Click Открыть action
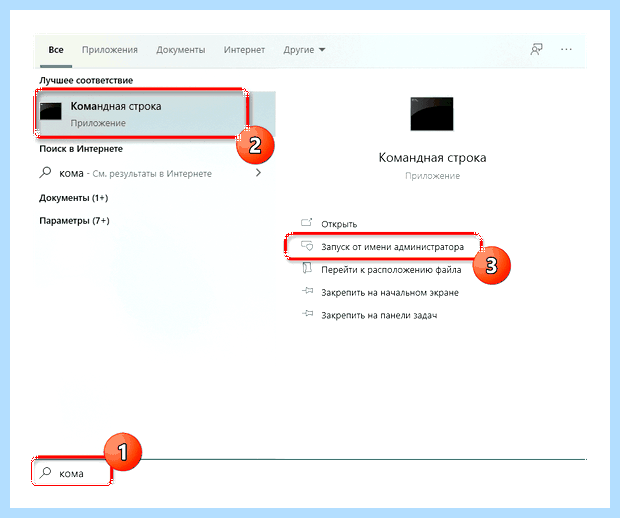 click(339, 224)
